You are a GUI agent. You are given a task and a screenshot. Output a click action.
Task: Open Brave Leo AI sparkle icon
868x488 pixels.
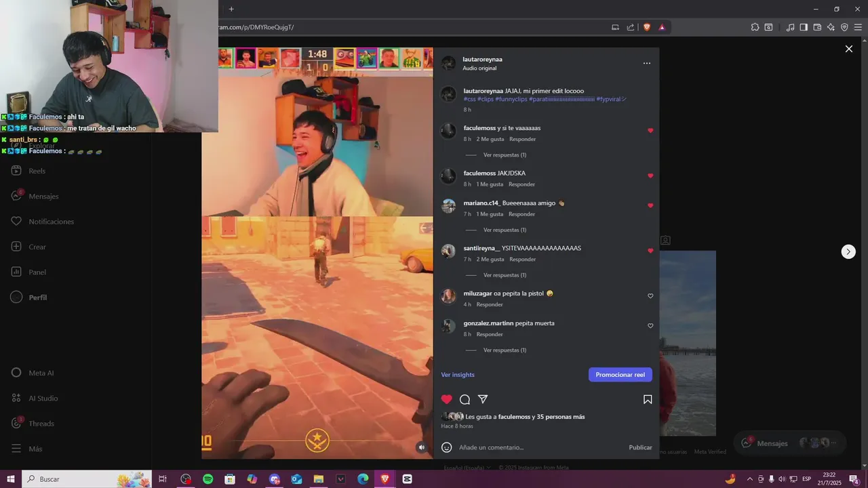(831, 27)
